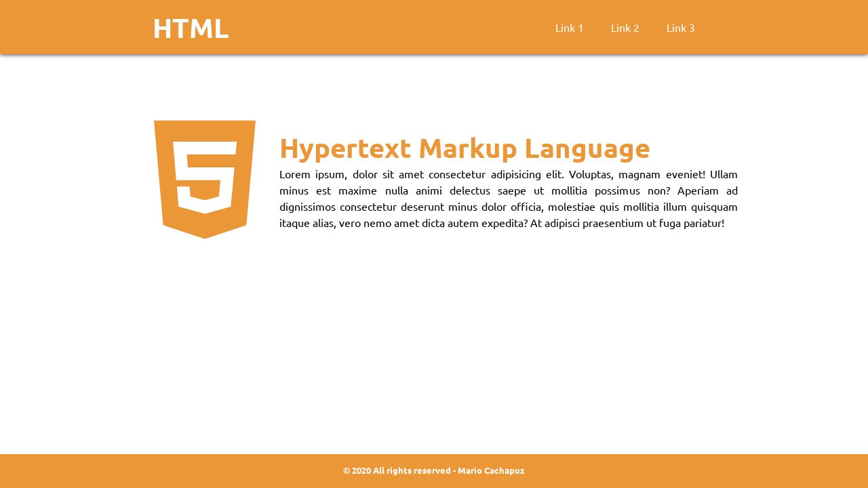868x488 pixels.
Task: Click the orange footer bar background
Action: (x=136, y=470)
